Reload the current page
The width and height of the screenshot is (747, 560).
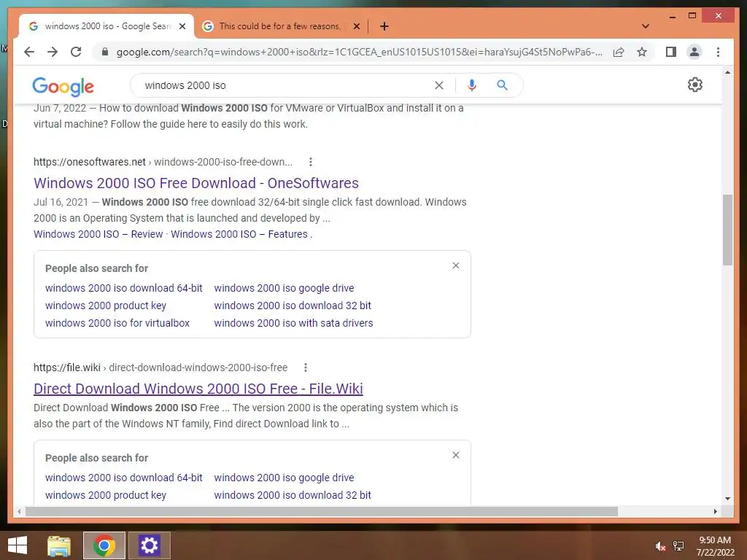pyautogui.click(x=76, y=52)
